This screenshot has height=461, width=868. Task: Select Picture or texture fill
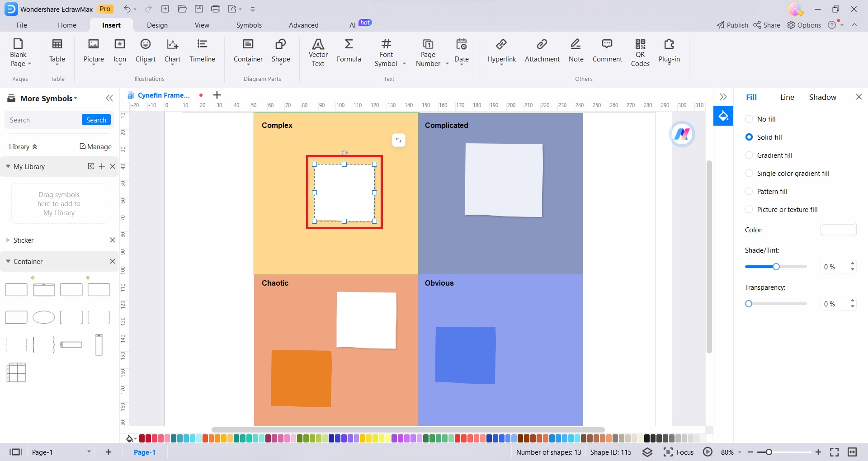pyautogui.click(x=781, y=210)
